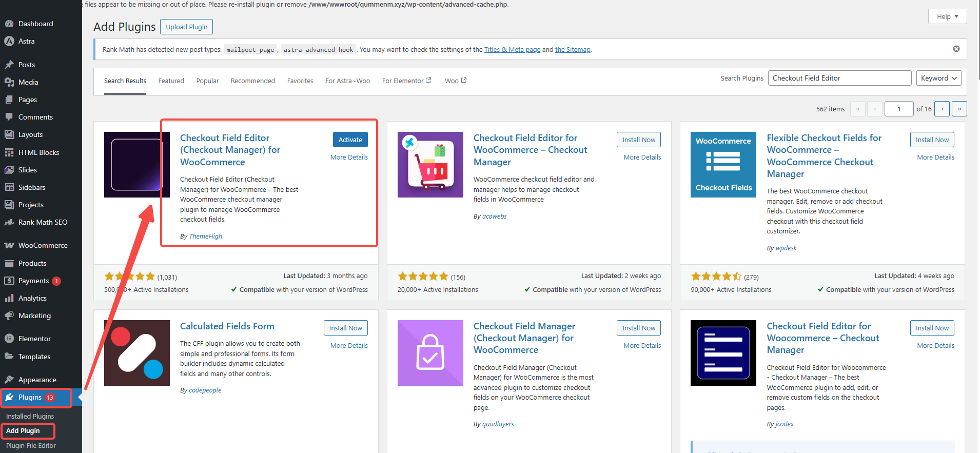Screen dimensions: 980x453
Task: Open the Titles & Meta page link
Action: click(512, 50)
